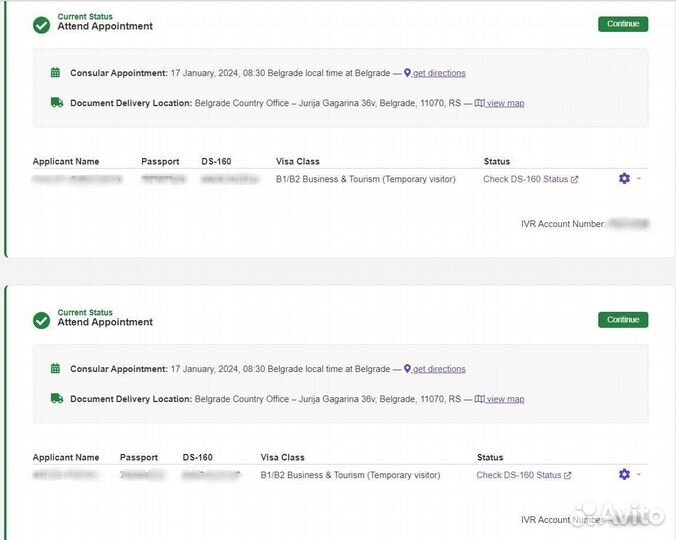Expand the caret next to the top applicant's gear

click(639, 179)
